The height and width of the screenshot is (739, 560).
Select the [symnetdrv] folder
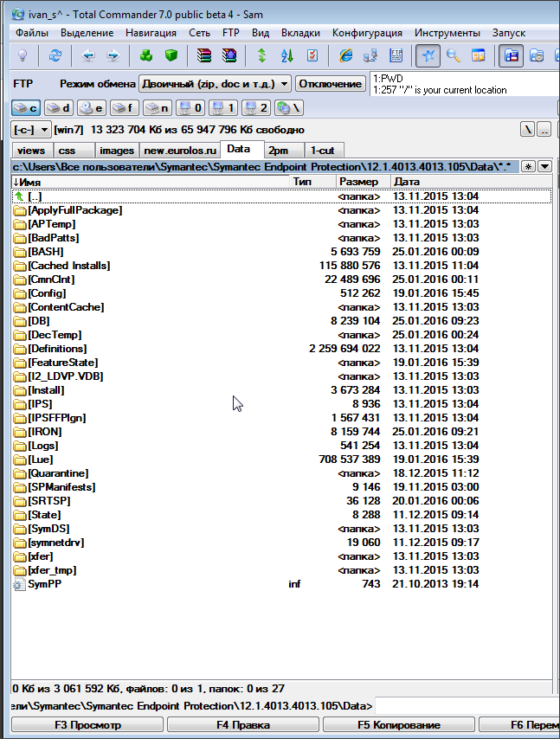[x=281, y=543]
